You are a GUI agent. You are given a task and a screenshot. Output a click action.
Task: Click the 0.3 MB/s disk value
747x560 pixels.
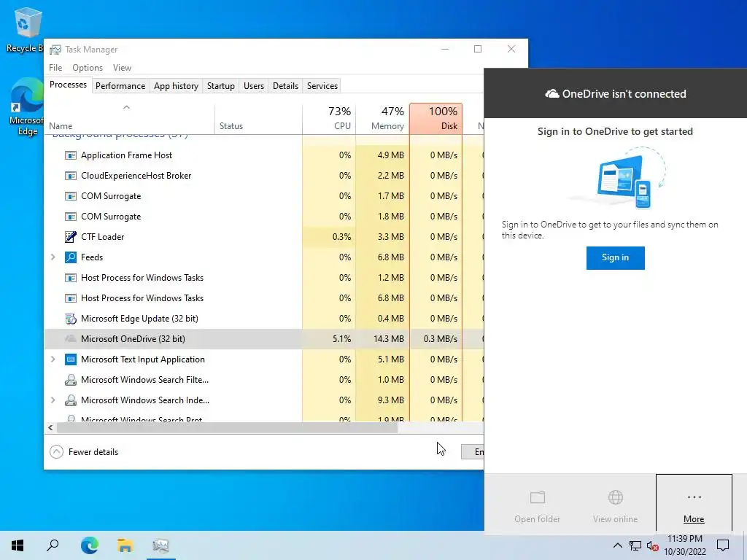(440, 339)
